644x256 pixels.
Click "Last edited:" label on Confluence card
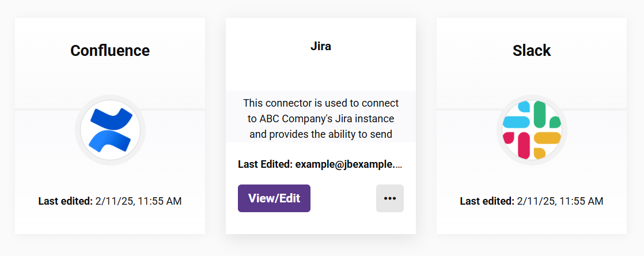tap(65, 201)
